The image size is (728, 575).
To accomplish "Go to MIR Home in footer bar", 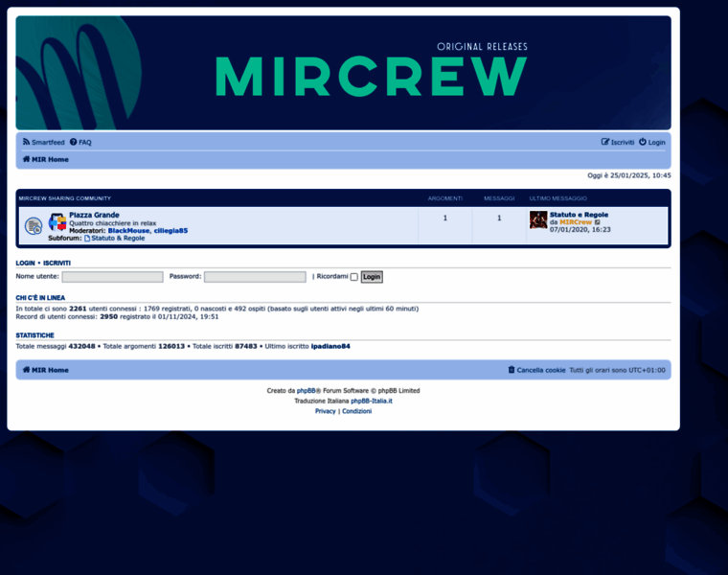I will click(46, 370).
